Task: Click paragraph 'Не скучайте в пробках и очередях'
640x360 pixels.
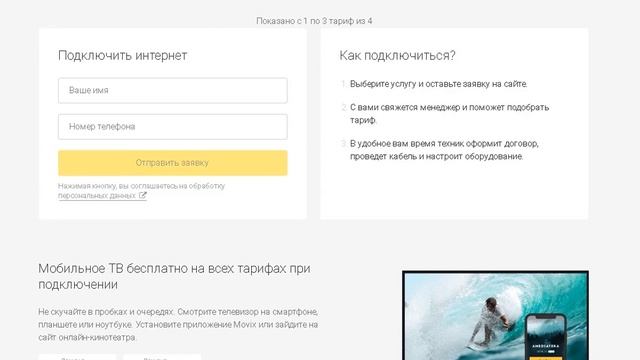Action: click(x=178, y=324)
